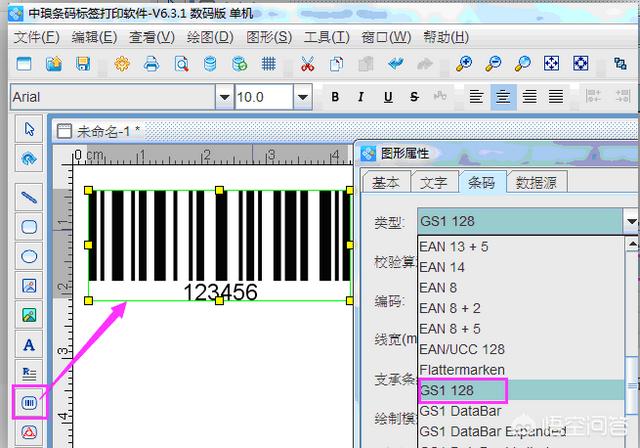Select the line drawing tool
This screenshot has height=448, width=640.
tap(29, 197)
